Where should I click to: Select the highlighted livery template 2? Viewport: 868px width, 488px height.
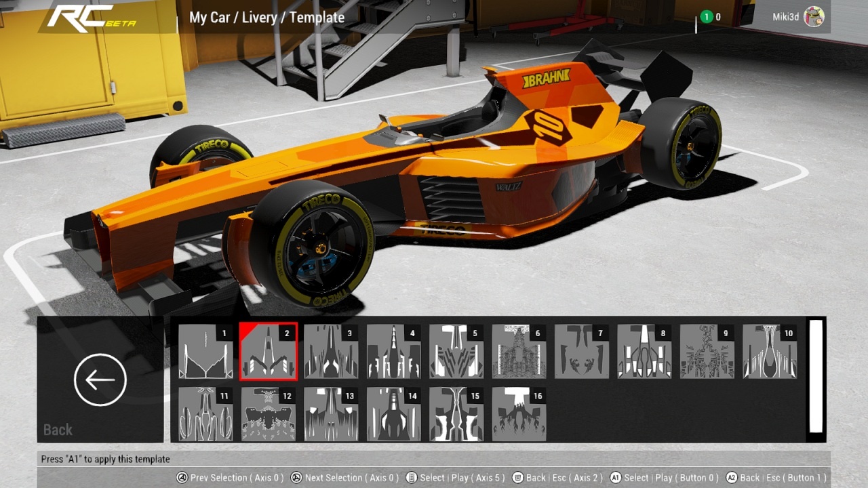[268, 351]
